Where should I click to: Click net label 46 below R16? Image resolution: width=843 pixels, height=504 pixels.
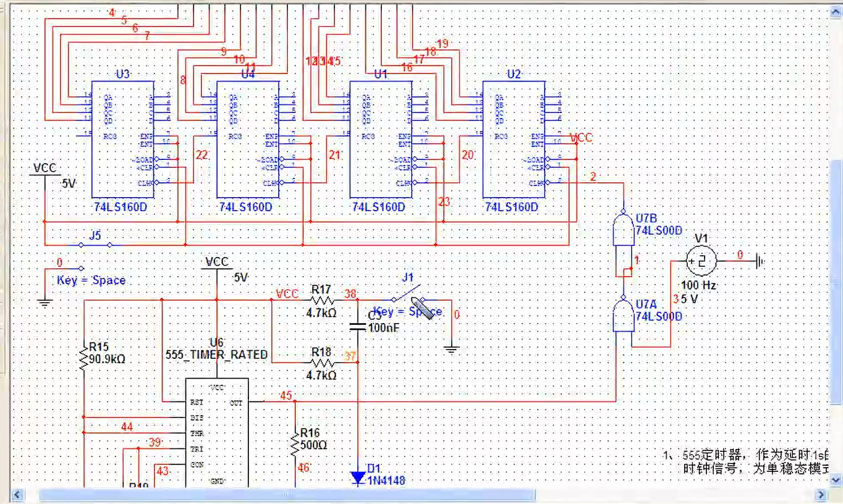tap(303, 468)
